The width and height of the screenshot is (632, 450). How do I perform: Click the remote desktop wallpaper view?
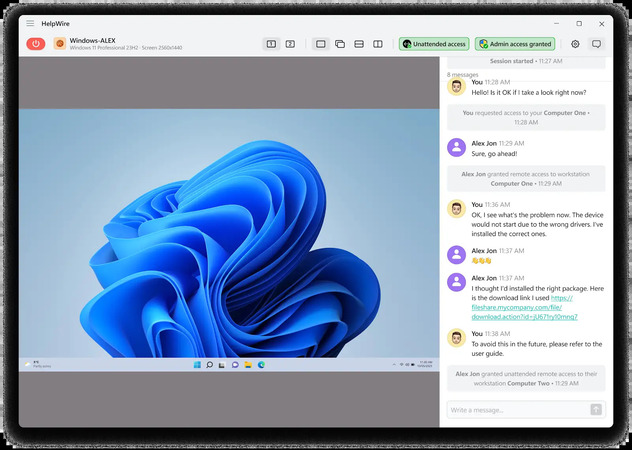(x=229, y=233)
